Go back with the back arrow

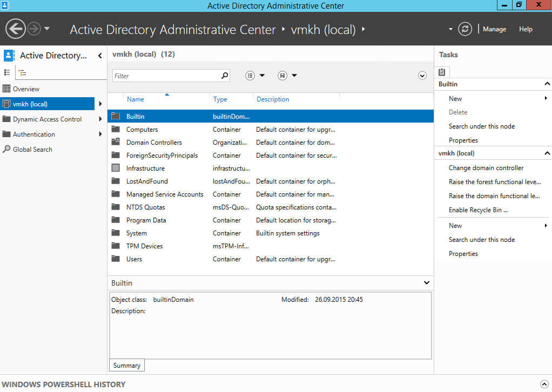16,29
